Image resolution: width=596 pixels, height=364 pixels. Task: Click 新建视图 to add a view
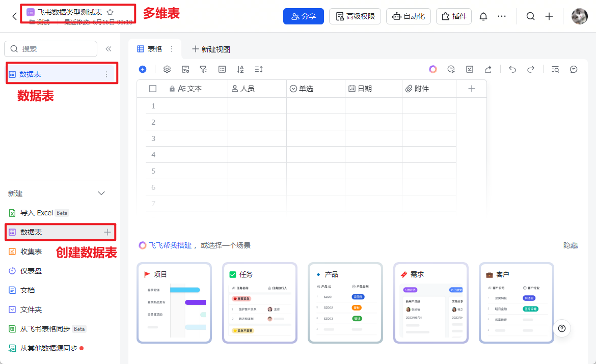211,49
